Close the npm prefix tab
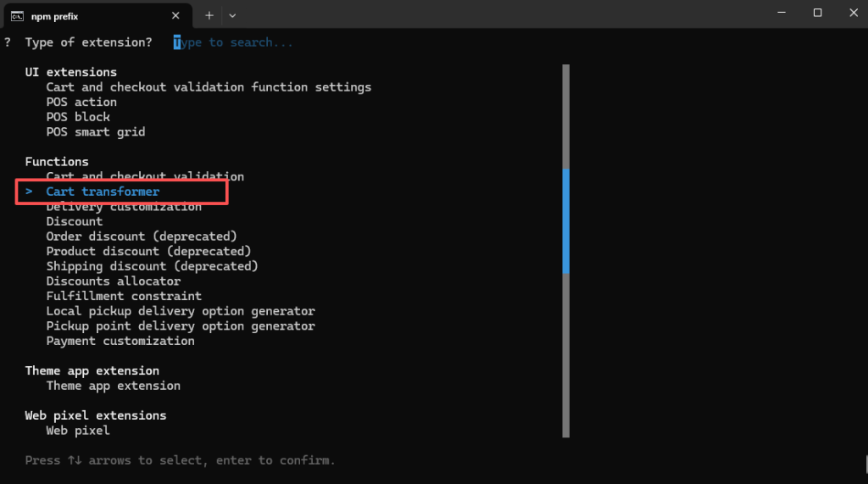This screenshot has width=868, height=484. tap(175, 15)
